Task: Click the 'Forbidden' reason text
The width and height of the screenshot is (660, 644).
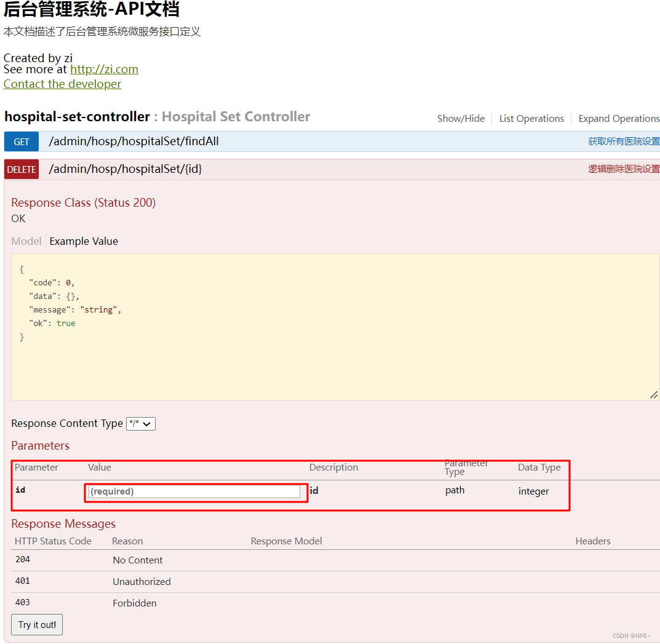Action: pos(135,603)
